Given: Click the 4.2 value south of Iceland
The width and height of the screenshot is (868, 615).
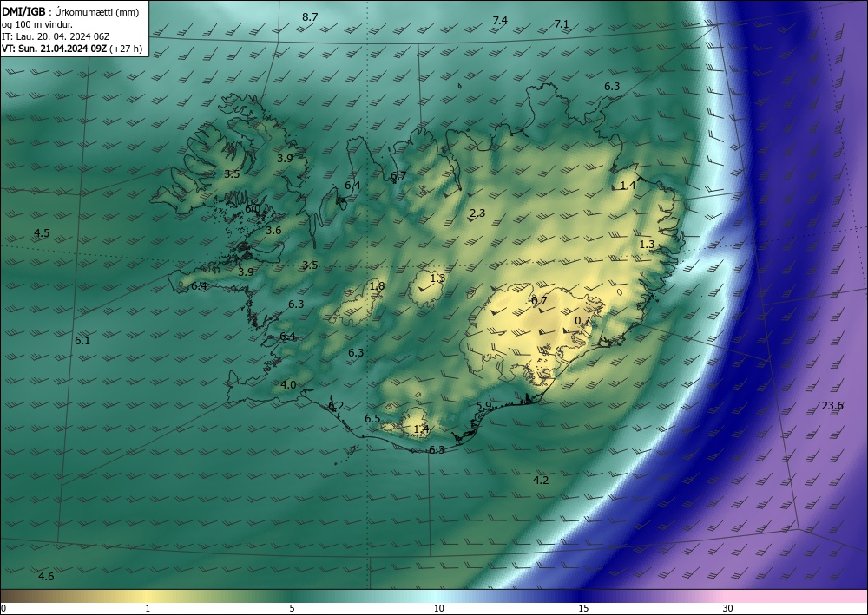Looking at the screenshot, I should tap(541, 480).
